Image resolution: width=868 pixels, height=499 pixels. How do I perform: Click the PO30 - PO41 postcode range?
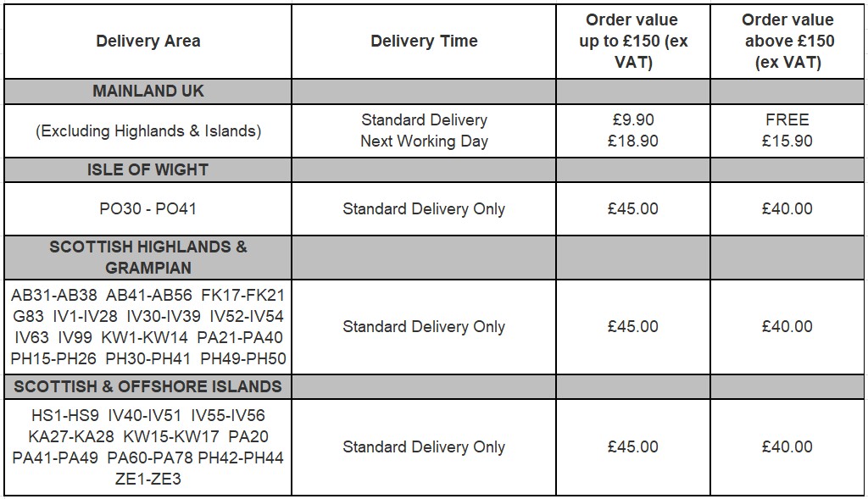(148, 208)
